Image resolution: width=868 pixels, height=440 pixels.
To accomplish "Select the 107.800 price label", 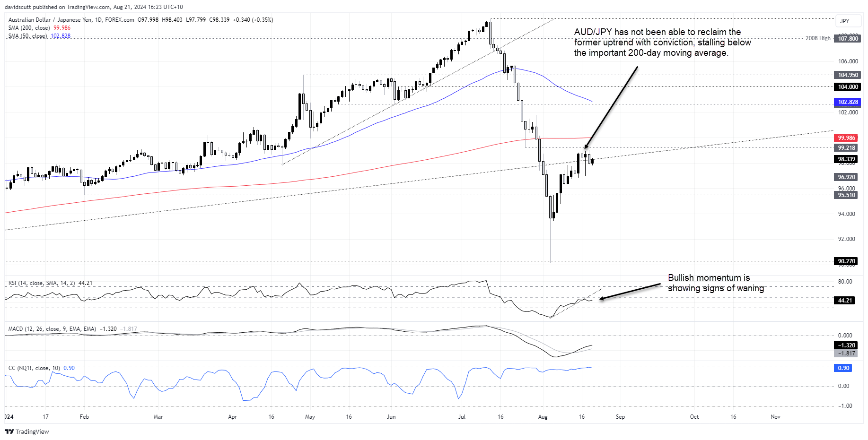I will [848, 39].
